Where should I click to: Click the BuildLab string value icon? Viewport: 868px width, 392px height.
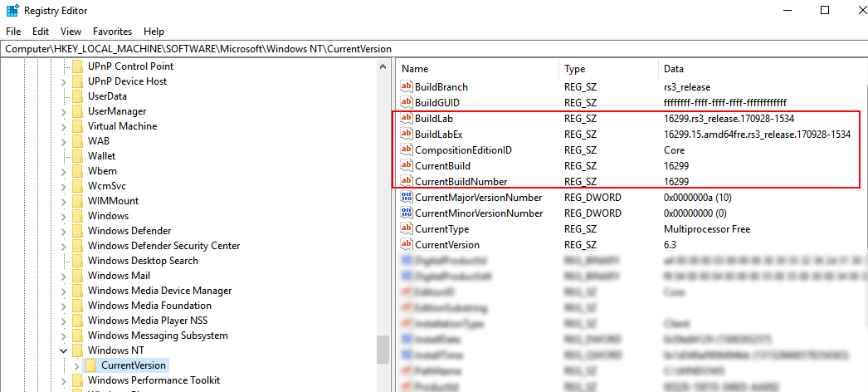coord(407,119)
